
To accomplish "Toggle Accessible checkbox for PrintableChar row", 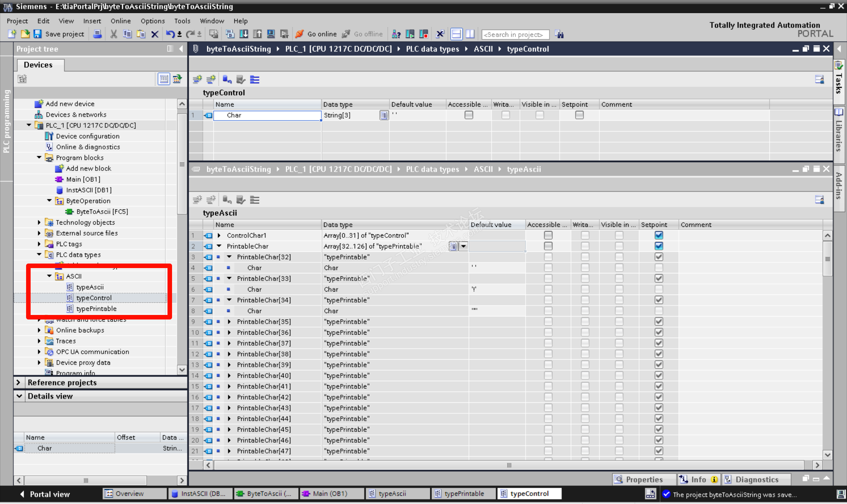I will [x=548, y=246].
